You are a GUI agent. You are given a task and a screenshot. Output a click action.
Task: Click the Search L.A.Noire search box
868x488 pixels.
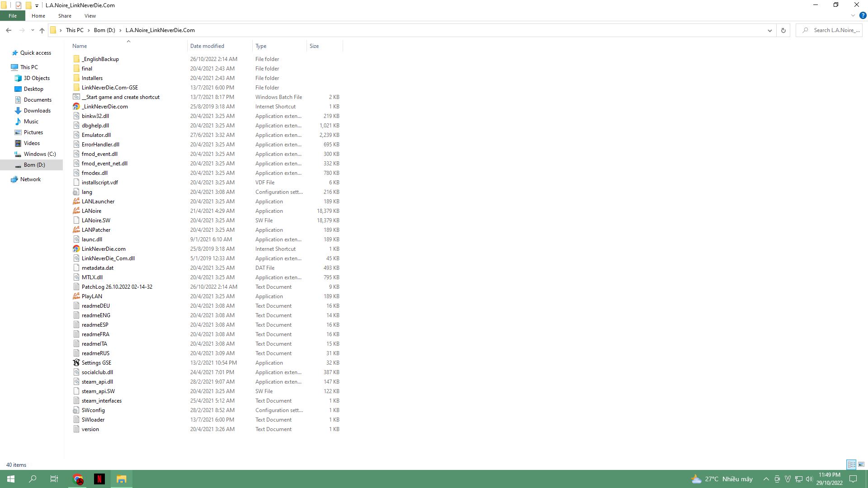coord(835,30)
